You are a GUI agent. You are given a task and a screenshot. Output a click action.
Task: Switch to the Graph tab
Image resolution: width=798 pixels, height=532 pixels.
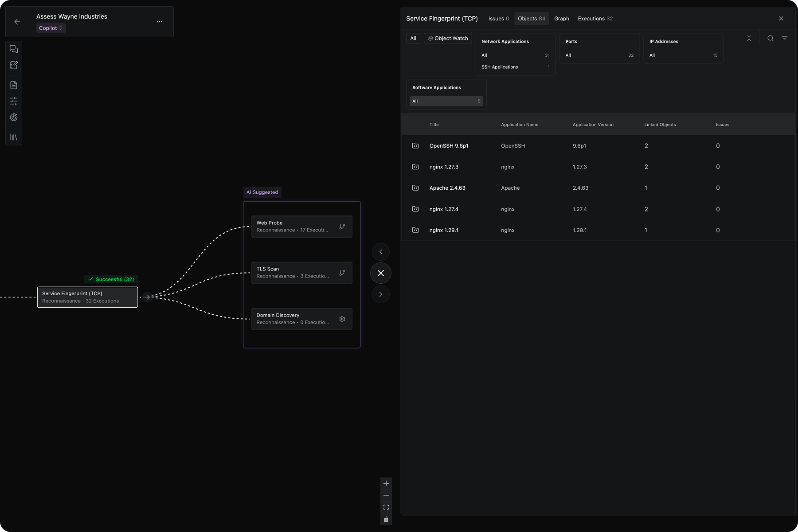561,19
